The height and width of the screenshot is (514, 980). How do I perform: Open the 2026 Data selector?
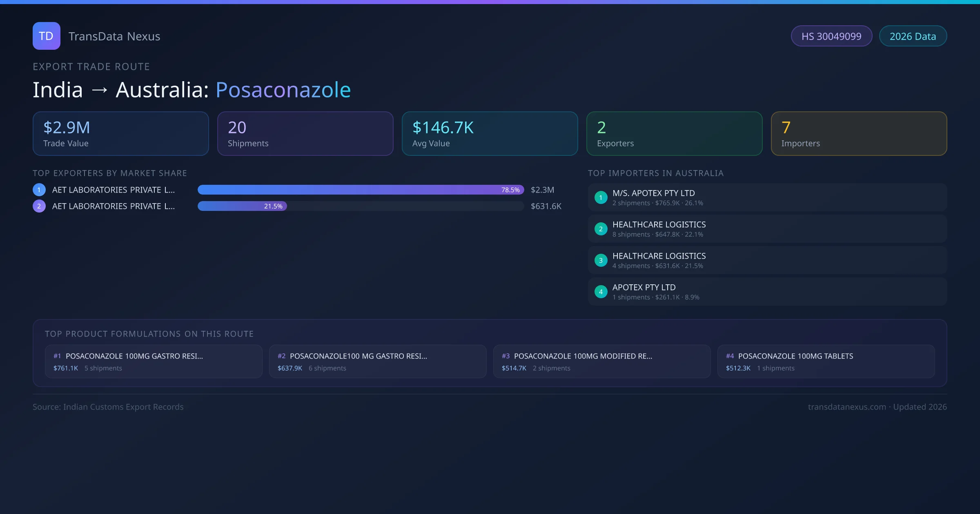point(913,36)
